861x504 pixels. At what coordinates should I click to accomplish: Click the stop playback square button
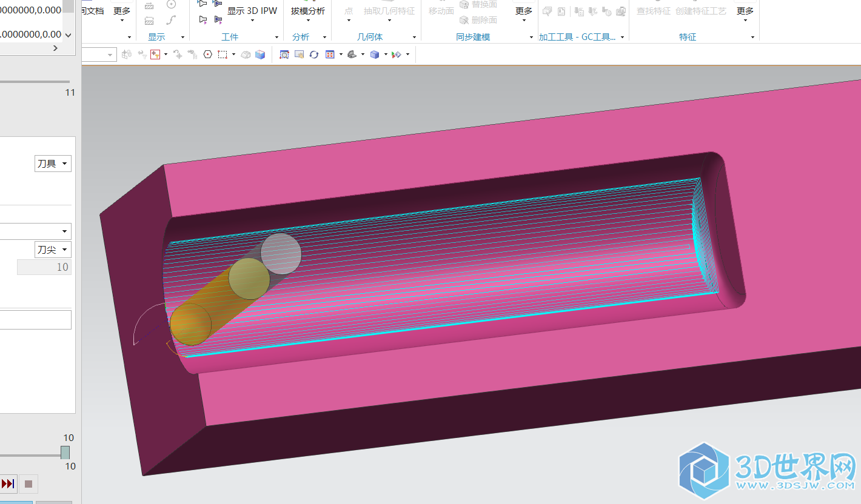28,483
